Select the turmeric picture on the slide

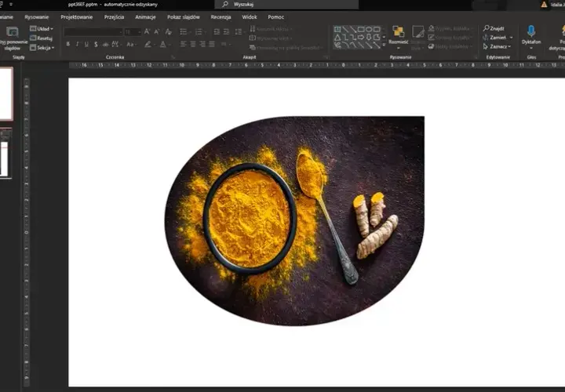[294, 220]
